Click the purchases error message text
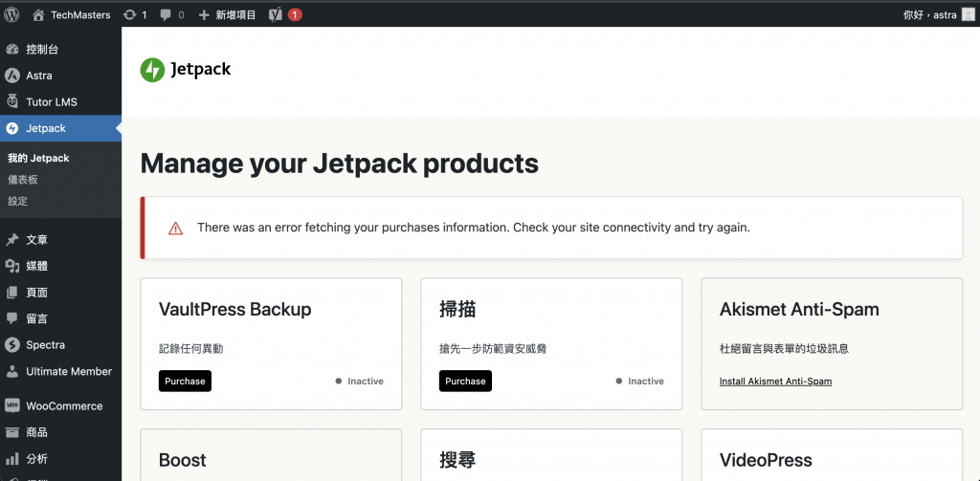This screenshot has width=980, height=481. tap(474, 228)
